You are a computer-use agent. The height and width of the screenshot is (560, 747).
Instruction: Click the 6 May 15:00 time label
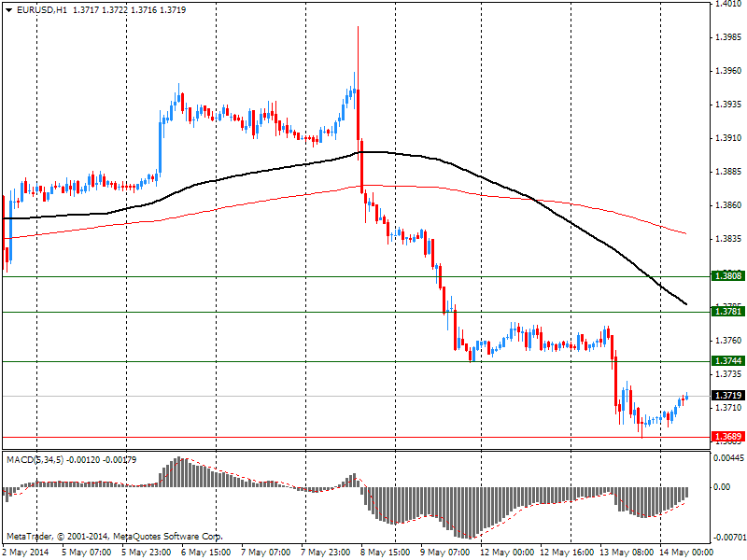pos(206,553)
